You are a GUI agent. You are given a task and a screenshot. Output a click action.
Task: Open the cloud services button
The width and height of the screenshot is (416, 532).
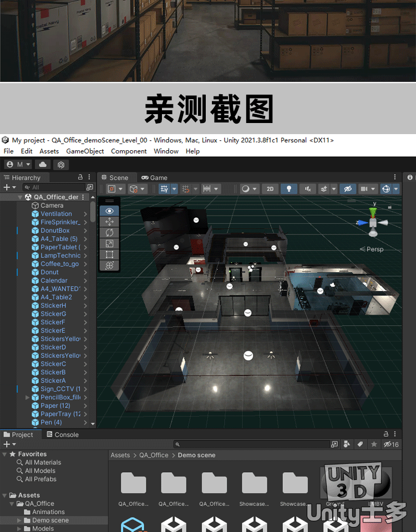(42, 165)
